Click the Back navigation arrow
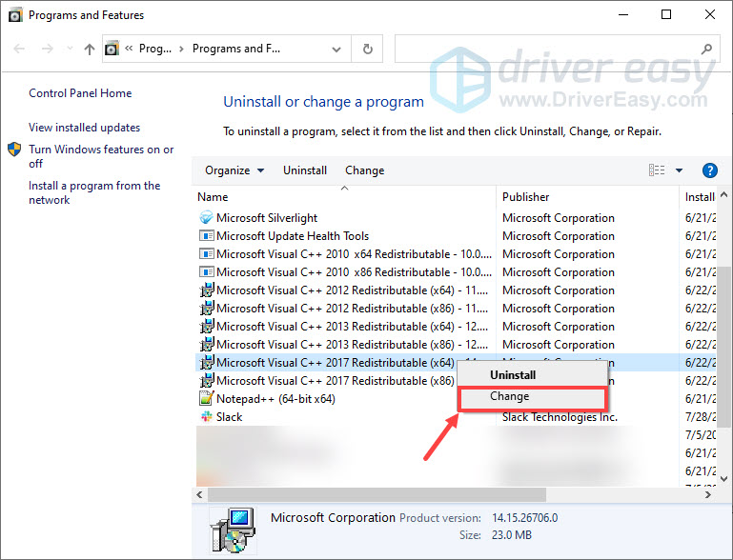733x560 pixels. coord(19,49)
